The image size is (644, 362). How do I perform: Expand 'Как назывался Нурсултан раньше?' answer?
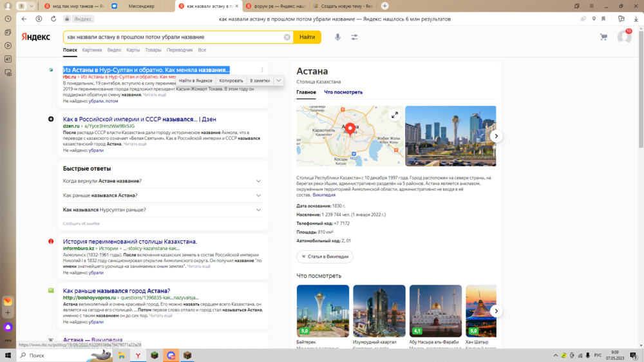click(x=258, y=210)
